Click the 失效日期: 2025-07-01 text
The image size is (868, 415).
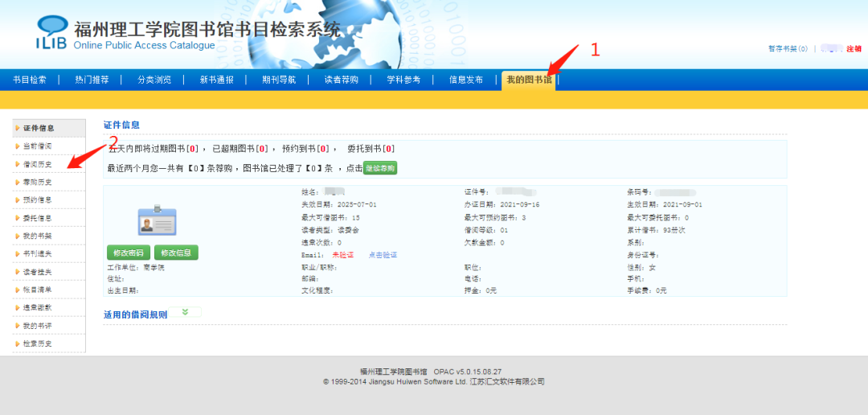[339, 204]
